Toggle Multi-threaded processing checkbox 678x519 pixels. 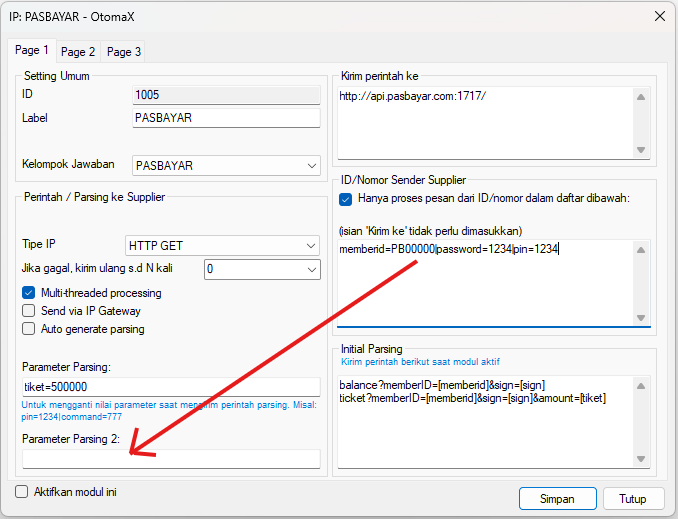pyautogui.click(x=29, y=293)
